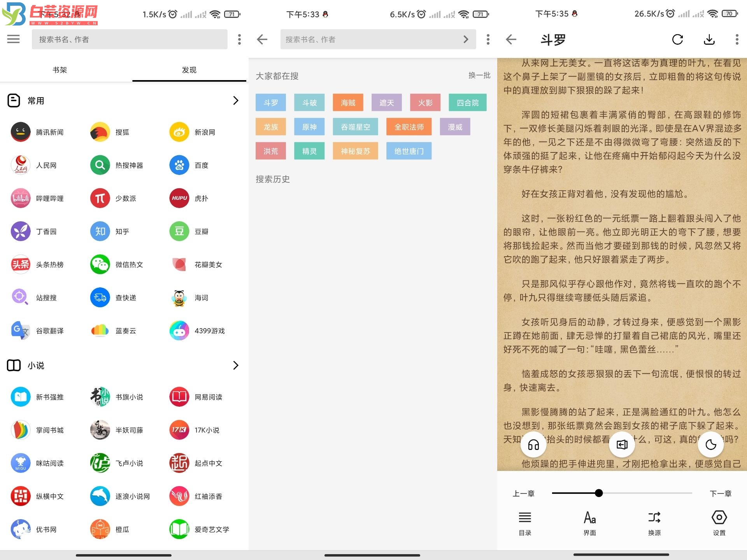Open 头条热榜 icon
The width and height of the screenshot is (747, 560).
point(21,264)
